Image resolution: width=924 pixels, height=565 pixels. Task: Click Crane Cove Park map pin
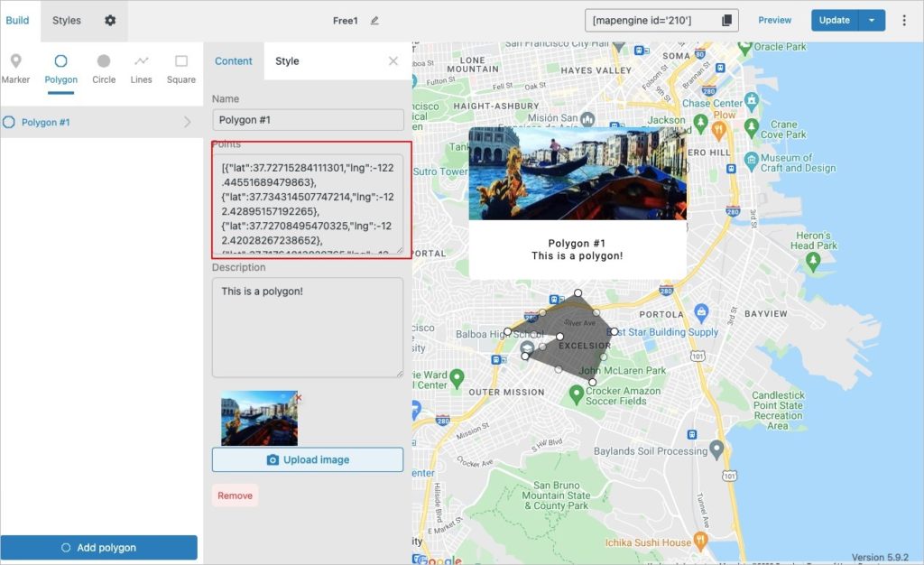752,127
